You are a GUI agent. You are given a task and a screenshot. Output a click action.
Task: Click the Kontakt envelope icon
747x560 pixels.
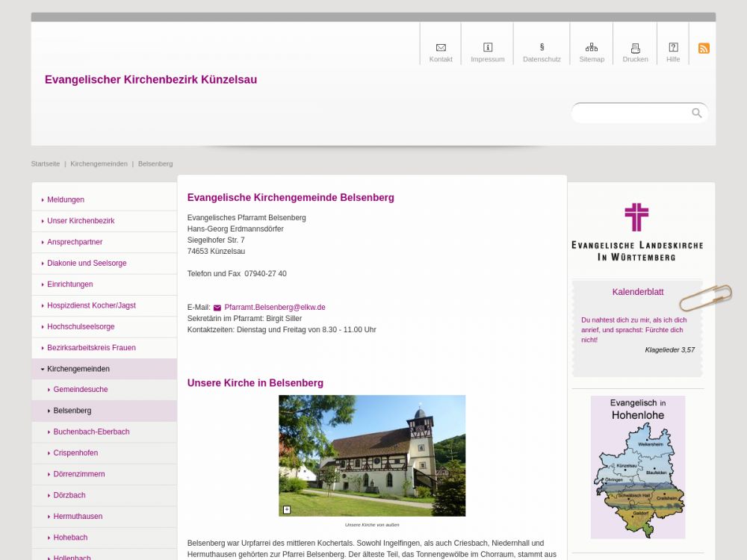coord(441,48)
